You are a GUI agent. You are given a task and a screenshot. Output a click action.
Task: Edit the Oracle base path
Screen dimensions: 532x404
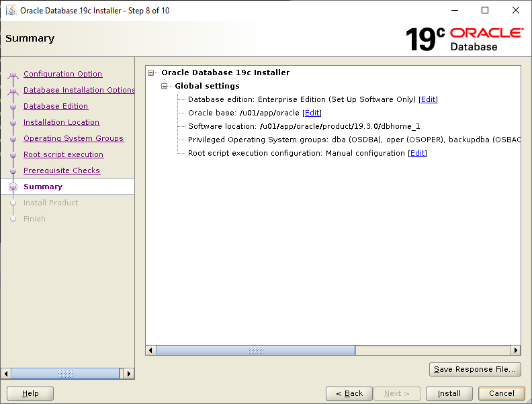click(x=312, y=113)
